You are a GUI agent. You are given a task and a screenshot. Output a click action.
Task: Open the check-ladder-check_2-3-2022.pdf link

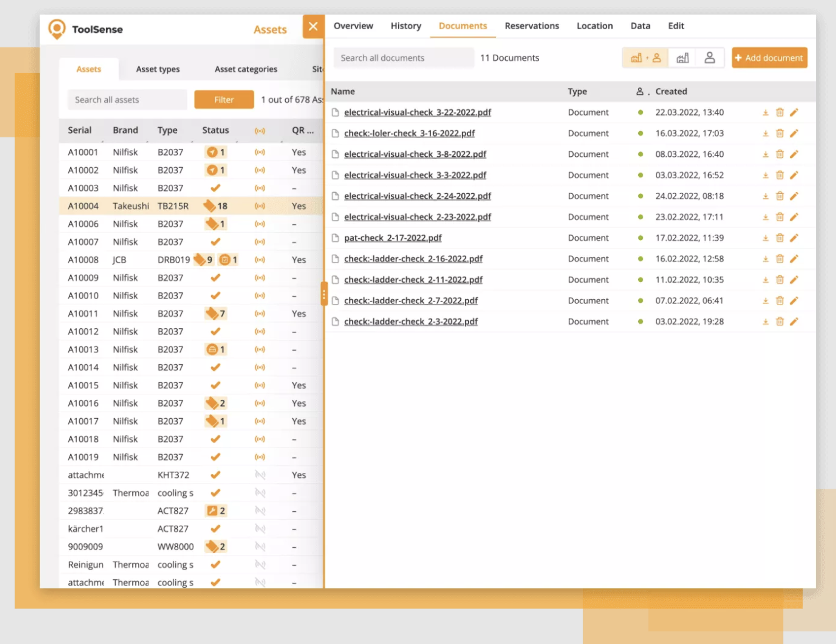pyautogui.click(x=412, y=322)
